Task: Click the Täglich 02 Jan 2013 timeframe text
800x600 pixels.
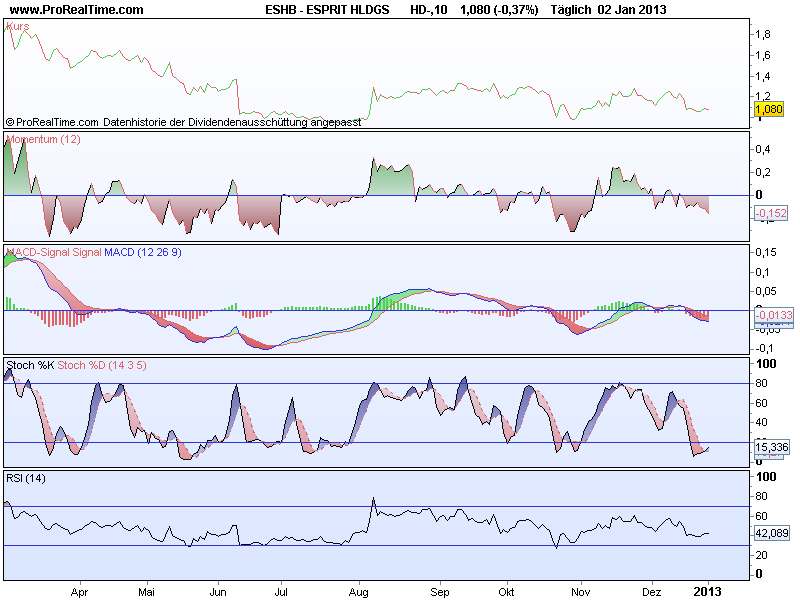Action: click(608, 9)
